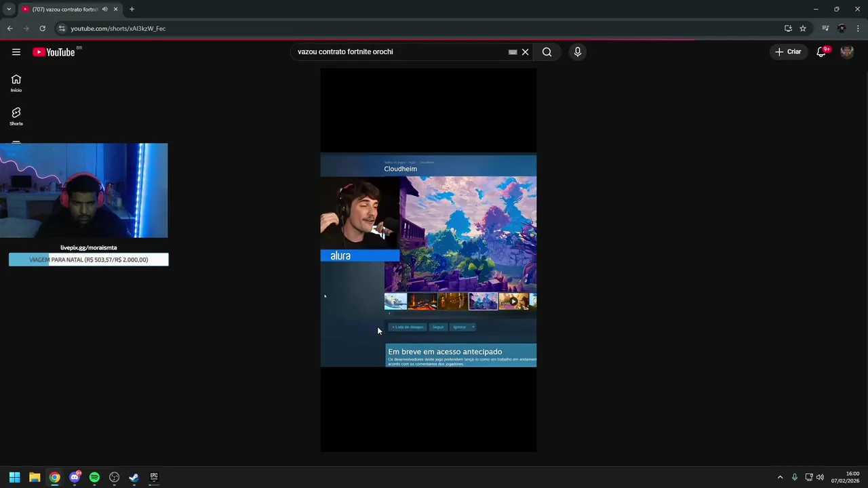Mute the tab using speaker icon
This screenshot has width=868, height=488.
[x=105, y=9]
